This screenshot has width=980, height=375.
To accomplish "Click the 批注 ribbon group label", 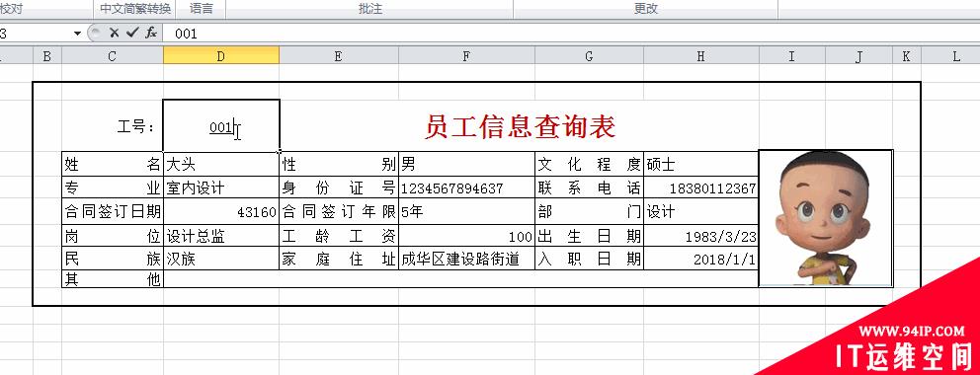I will 370,9.
